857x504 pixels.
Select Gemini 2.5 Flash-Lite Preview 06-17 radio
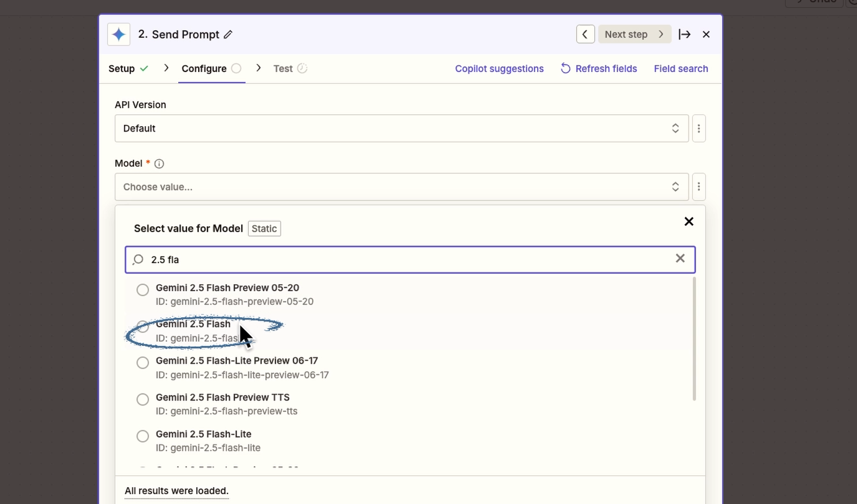click(x=142, y=363)
